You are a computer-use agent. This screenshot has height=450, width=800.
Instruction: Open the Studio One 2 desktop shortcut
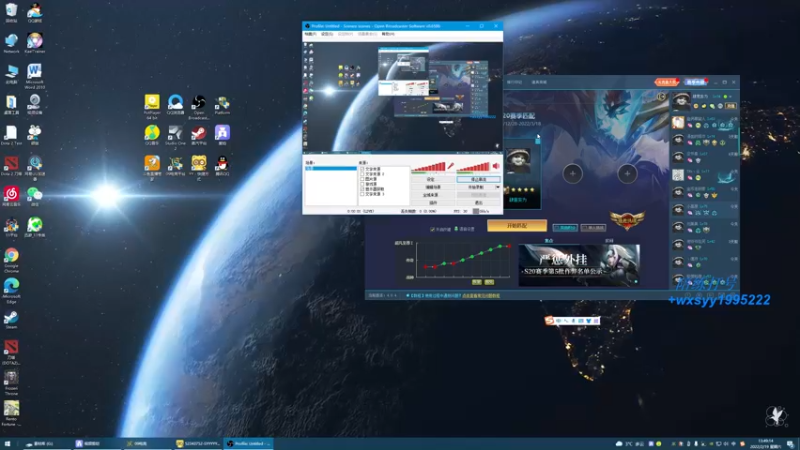point(176,137)
